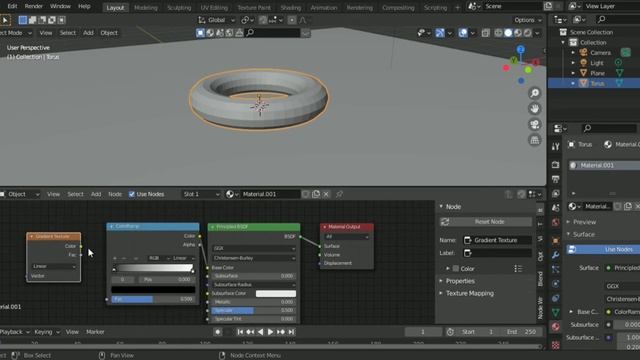Screen dimensions: 640x360
Task: Click the ColorRamp gradient bar
Action: pos(154,268)
